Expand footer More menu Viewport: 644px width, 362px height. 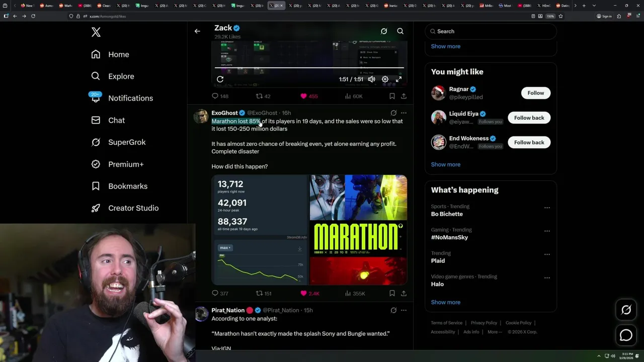495,332
